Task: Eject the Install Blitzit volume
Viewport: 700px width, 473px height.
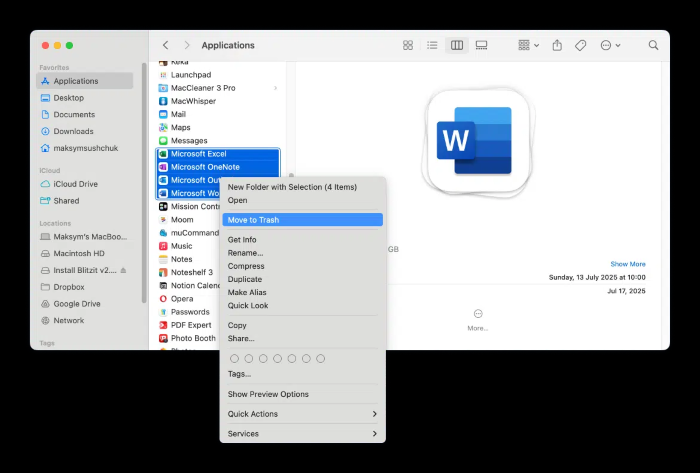Action: pos(124,270)
